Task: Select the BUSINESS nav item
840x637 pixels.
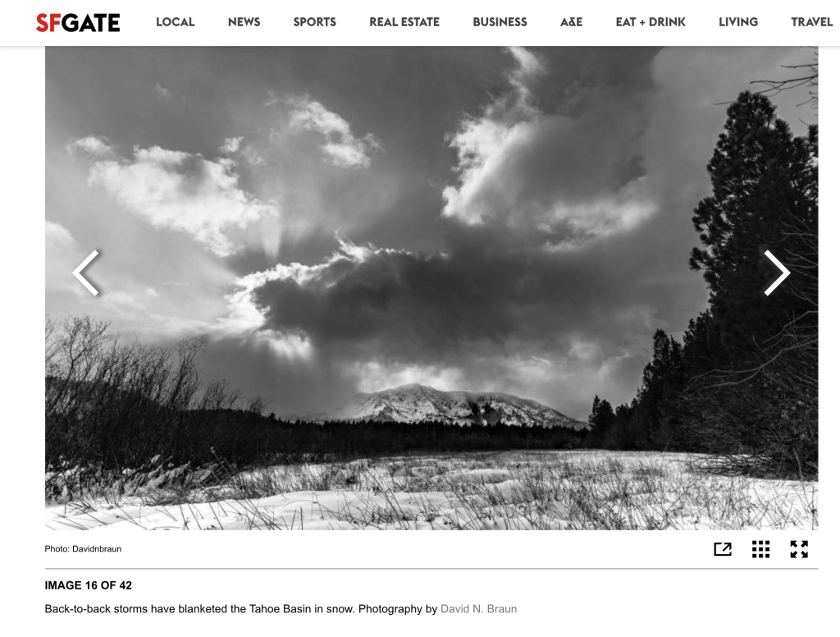Action: point(500,22)
